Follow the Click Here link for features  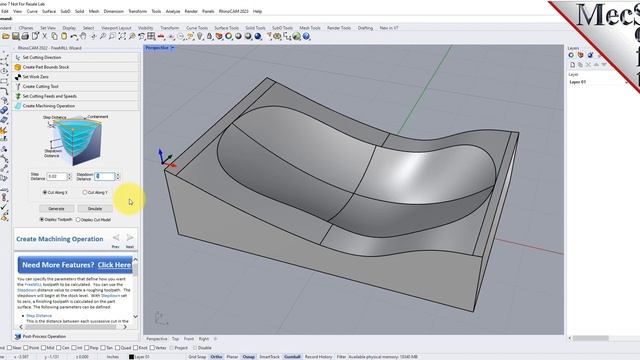pos(114,265)
